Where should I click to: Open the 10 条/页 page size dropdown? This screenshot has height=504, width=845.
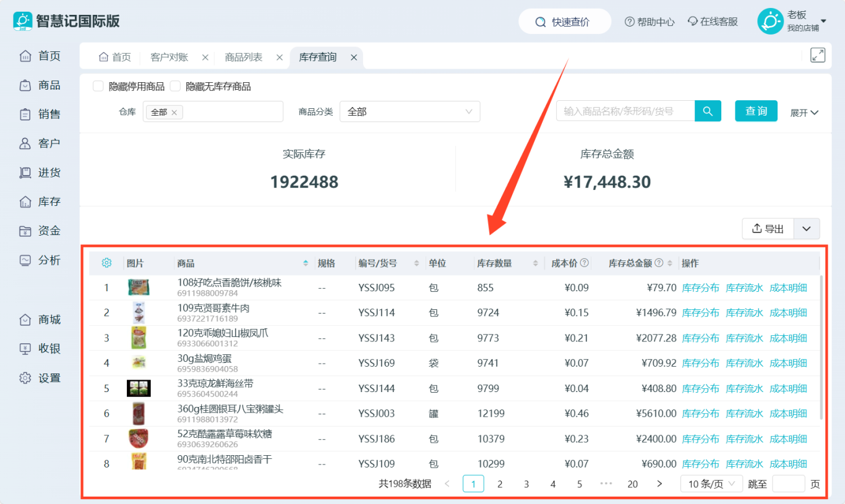(x=711, y=484)
